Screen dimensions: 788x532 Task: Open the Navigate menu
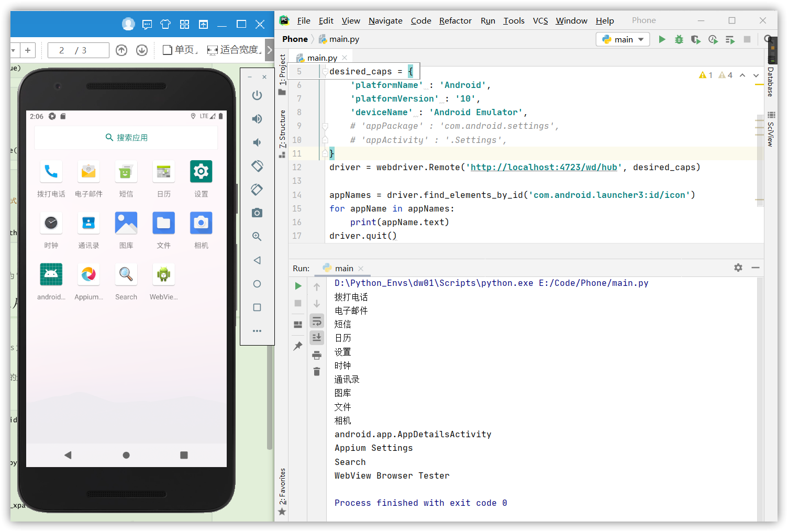pyautogui.click(x=385, y=20)
